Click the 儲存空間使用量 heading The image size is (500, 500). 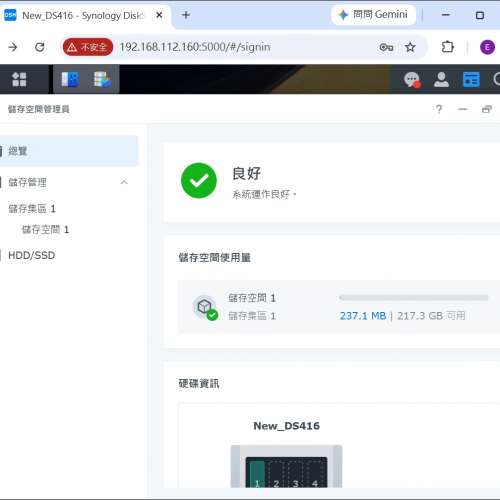[214, 257]
